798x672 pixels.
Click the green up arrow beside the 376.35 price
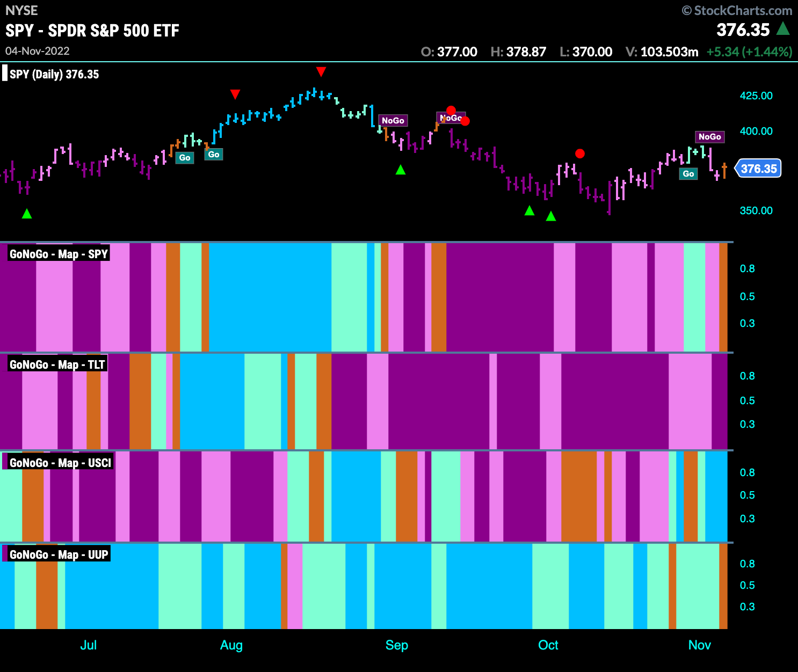click(783, 28)
